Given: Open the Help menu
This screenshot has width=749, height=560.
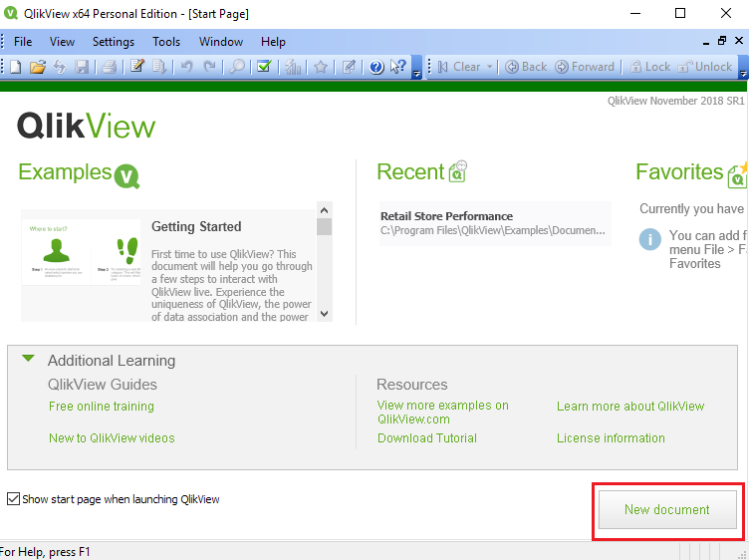Looking at the screenshot, I should (273, 42).
